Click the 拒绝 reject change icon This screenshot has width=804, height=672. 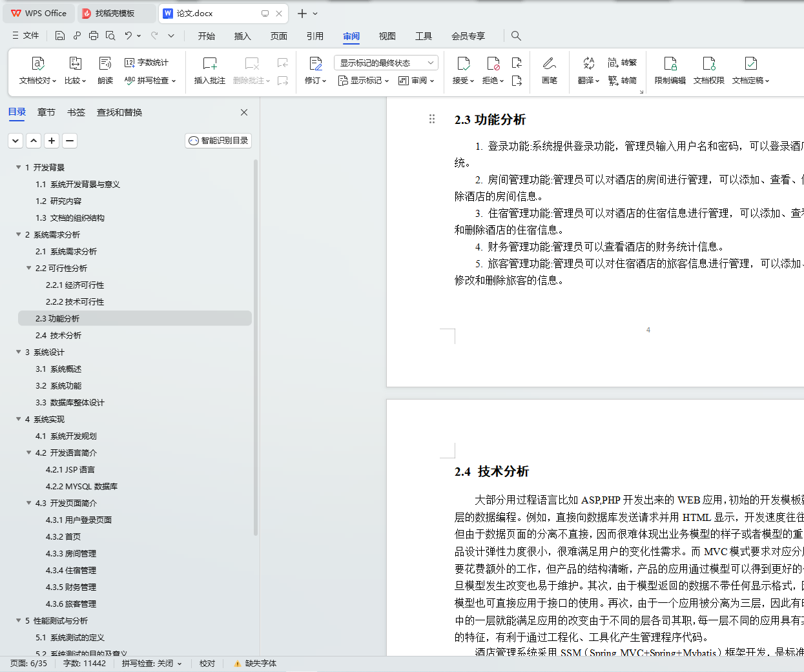tap(493, 63)
